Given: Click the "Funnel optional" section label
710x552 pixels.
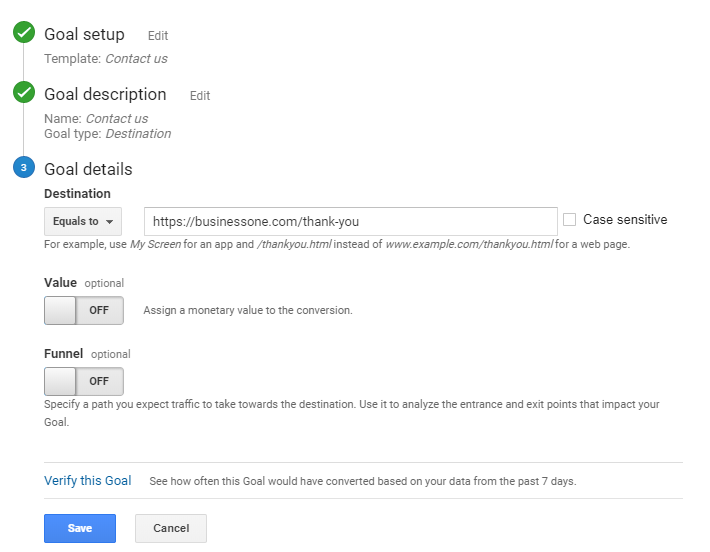Looking at the screenshot, I should coord(87,354).
